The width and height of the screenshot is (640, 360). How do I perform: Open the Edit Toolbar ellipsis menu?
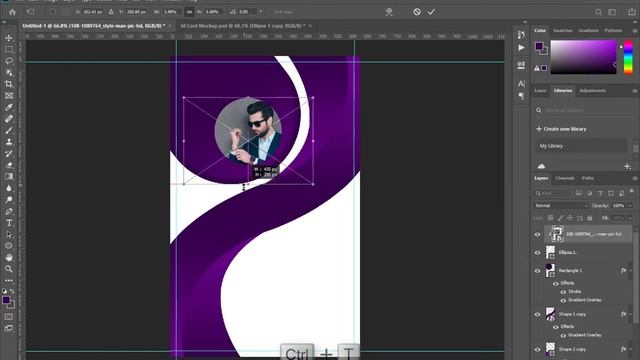point(9,280)
